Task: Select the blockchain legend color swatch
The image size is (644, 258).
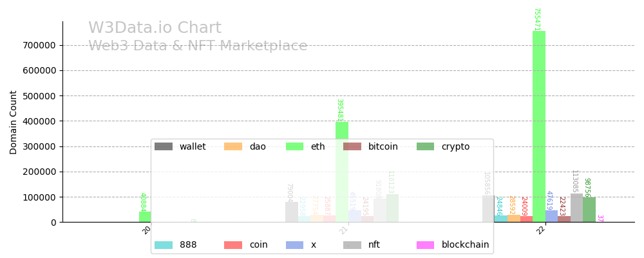Action: [425, 245]
